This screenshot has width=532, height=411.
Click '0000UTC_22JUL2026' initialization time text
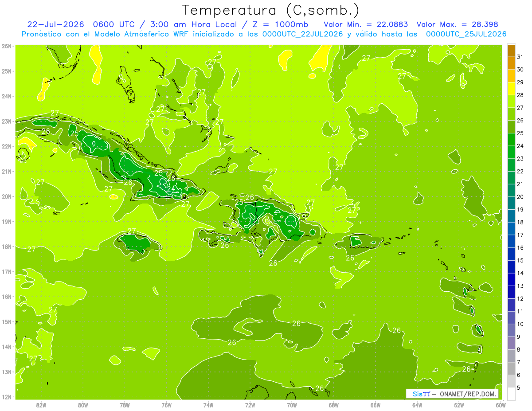[x=302, y=34]
